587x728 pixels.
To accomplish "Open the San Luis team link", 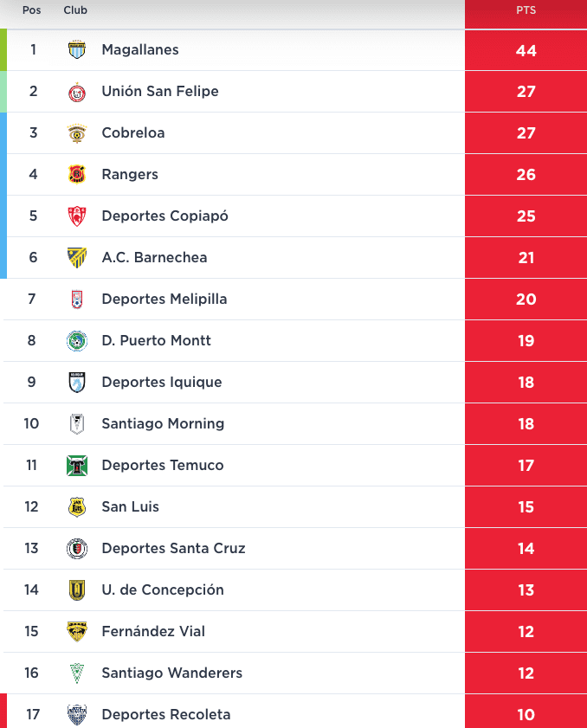I will [x=131, y=506].
